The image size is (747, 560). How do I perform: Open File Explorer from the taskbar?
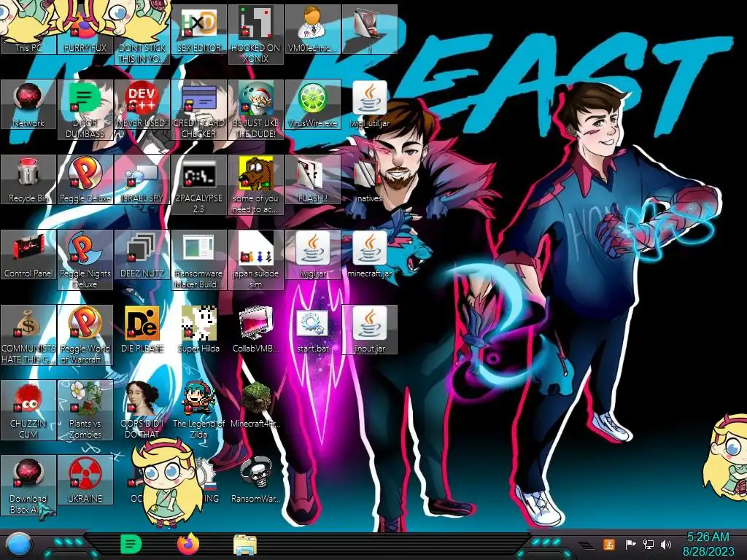[x=245, y=545]
